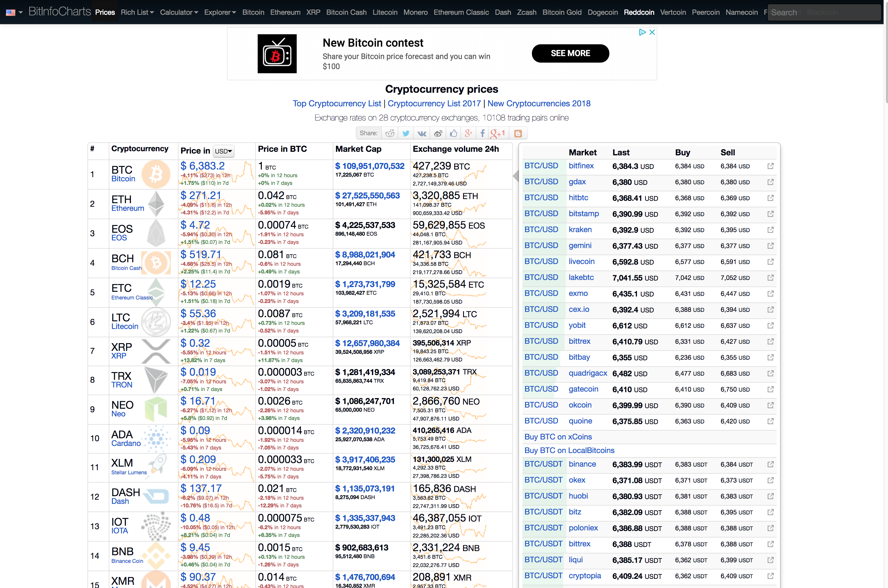Click Buy BTC on LocalBitcoins
The image size is (888, 588).
point(569,450)
